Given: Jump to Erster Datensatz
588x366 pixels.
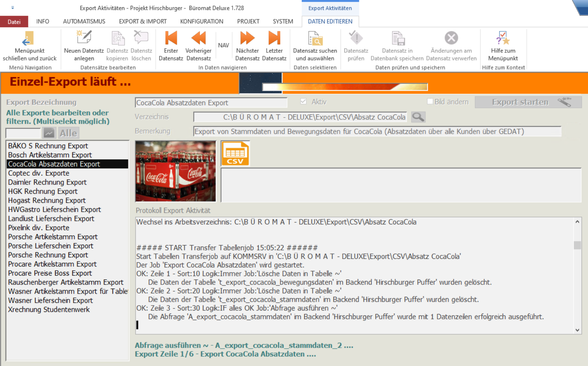Looking at the screenshot, I should click(x=171, y=39).
